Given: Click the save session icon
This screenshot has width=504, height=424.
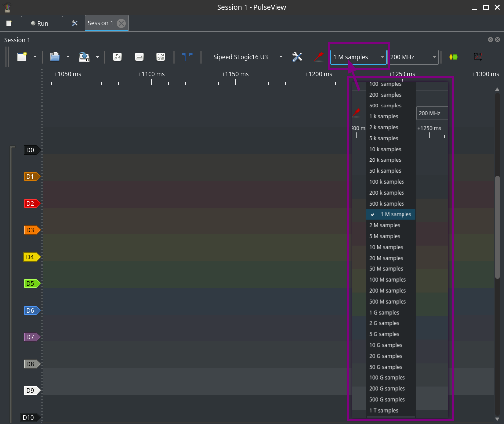Looking at the screenshot, I should tap(84, 57).
